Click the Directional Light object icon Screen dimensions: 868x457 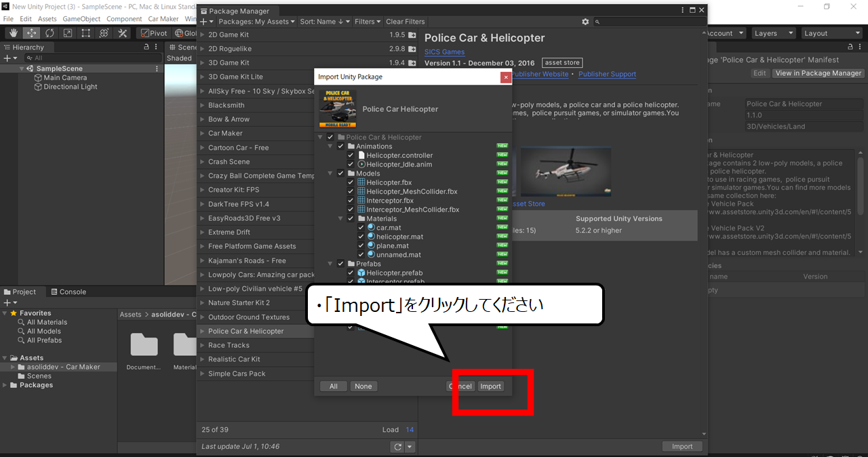tap(38, 87)
